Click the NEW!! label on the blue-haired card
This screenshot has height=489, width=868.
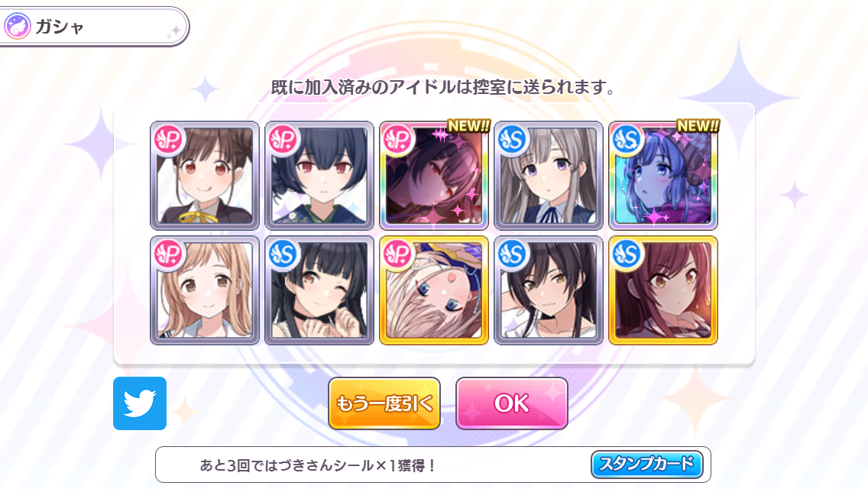click(x=698, y=126)
